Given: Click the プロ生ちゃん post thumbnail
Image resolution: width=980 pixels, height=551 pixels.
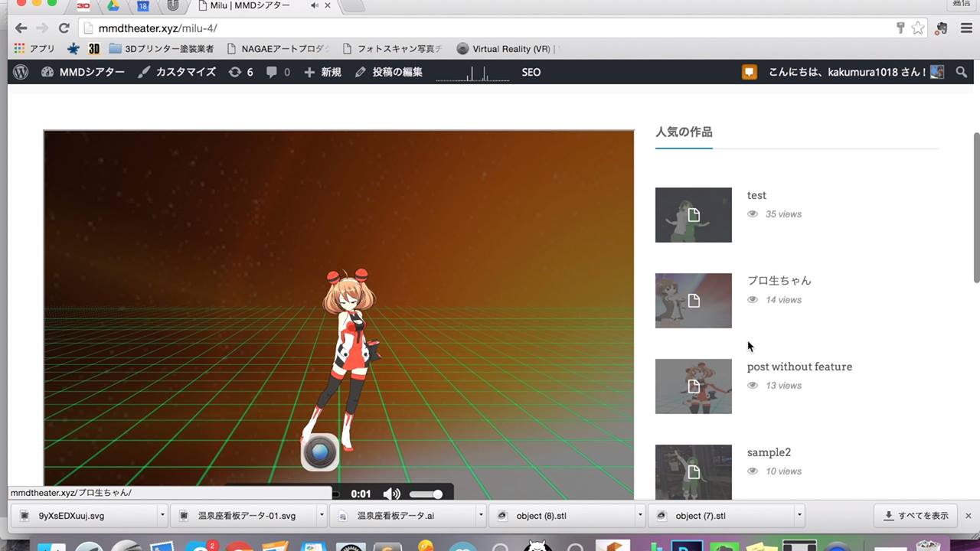Looking at the screenshot, I should [694, 301].
